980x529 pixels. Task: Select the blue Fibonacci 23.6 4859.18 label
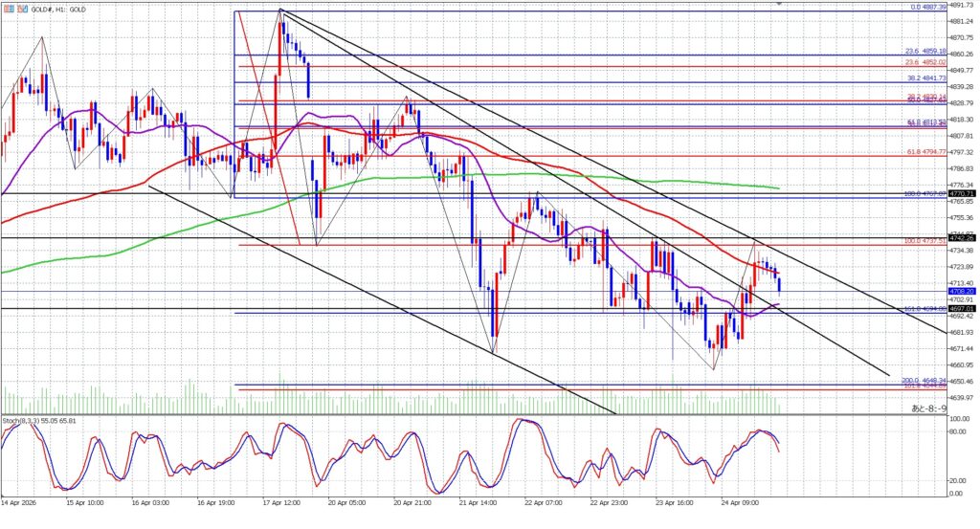[x=924, y=52]
